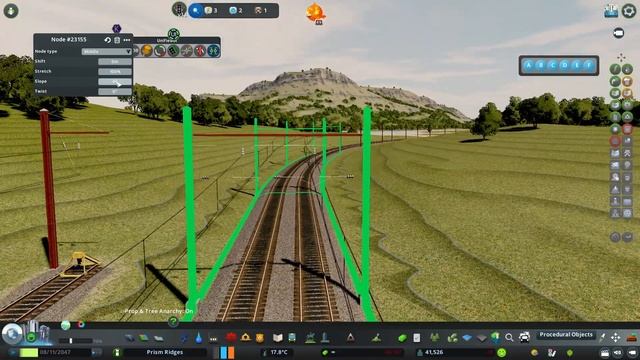Click the car icon in bottom toolbar

click(x=524, y=337)
